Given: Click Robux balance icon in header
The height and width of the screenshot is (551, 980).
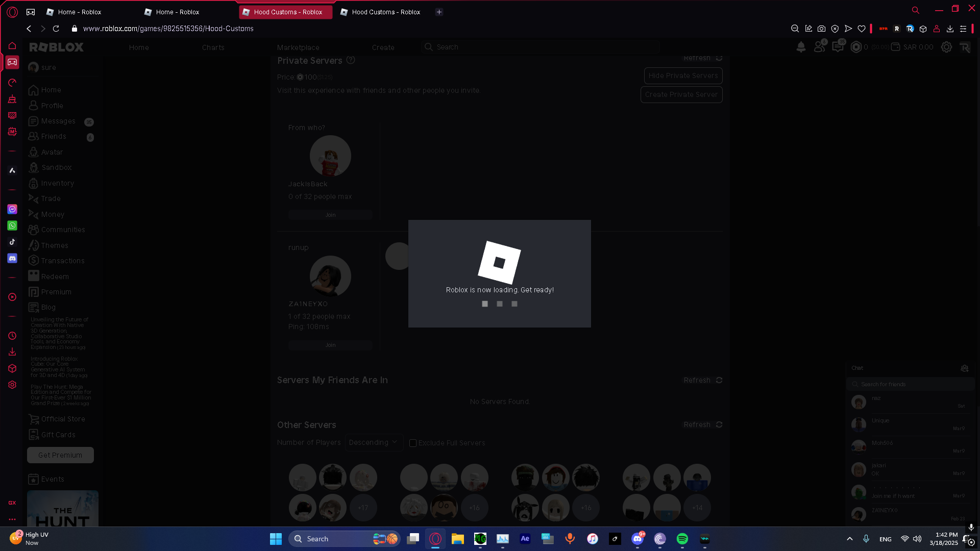Looking at the screenshot, I should [856, 47].
